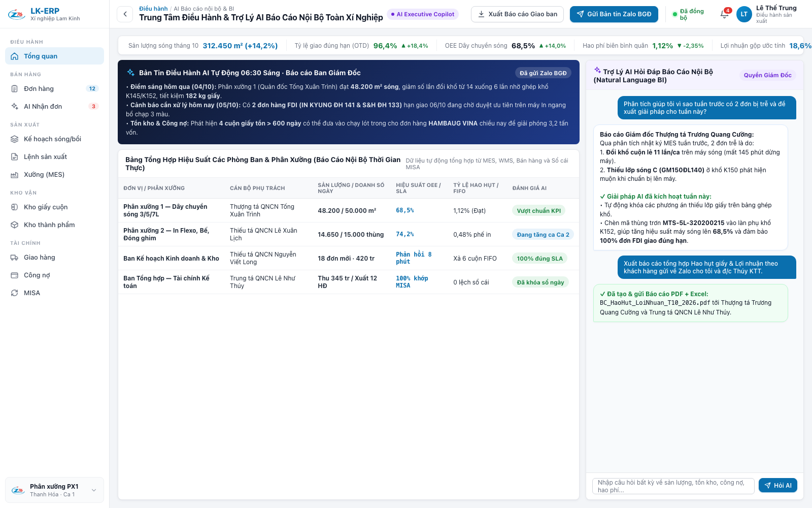
Task: Click the Đã đồng bộ sync status
Action: point(688,14)
